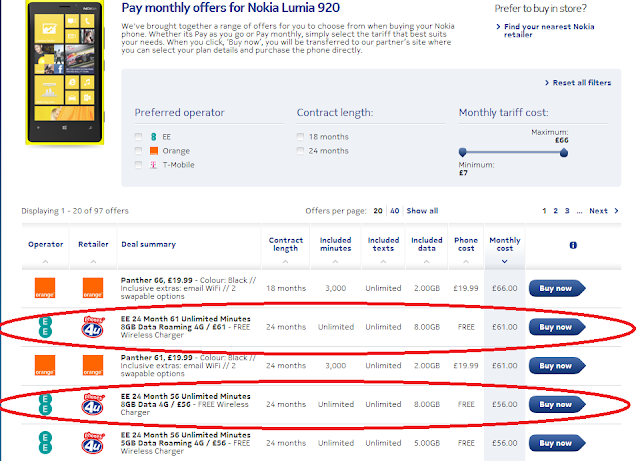640x461 pixels.
Task: Sort by Included texts column arrow
Action: (x=383, y=261)
